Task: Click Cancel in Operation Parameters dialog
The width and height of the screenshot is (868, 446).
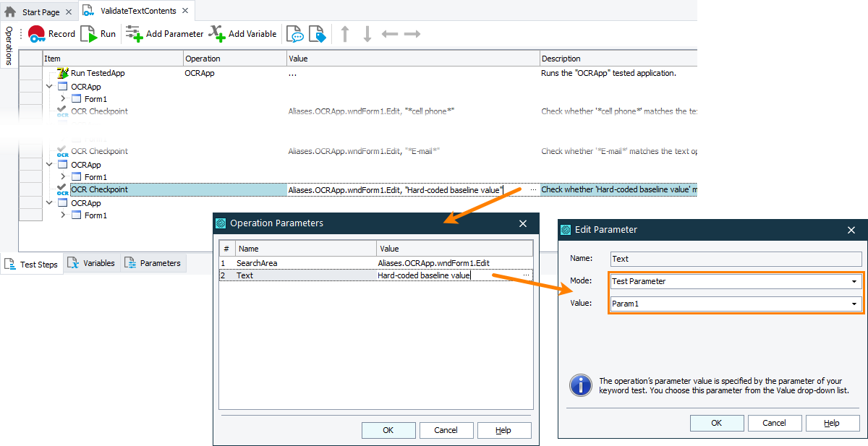Action: point(446,430)
